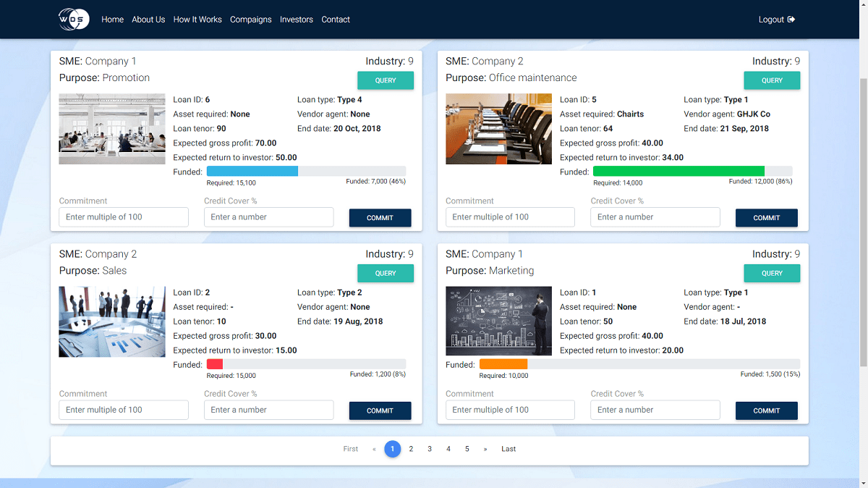Click the "End date: 20 Oct, 2018" text
Screen dimensions: 868x488
(x=339, y=128)
